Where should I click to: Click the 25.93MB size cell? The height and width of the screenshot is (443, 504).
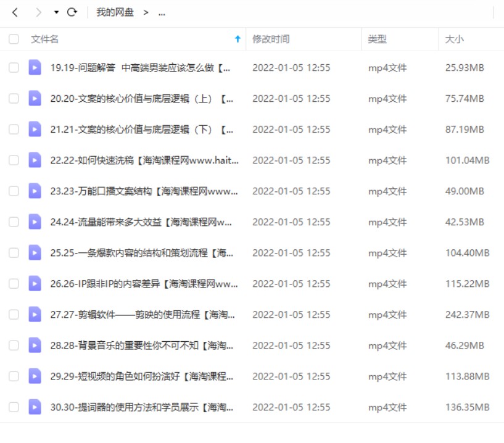coord(465,67)
